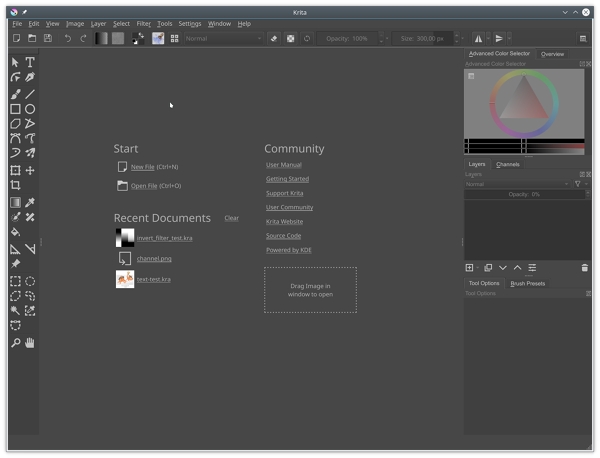
Task: Open the User Manual link
Action: click(284, 165)
